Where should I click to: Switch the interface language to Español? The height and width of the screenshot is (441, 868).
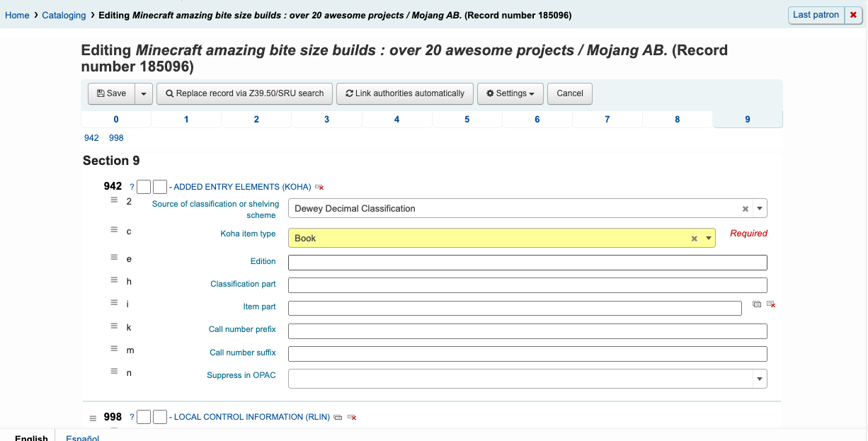(x=82, y=437)
